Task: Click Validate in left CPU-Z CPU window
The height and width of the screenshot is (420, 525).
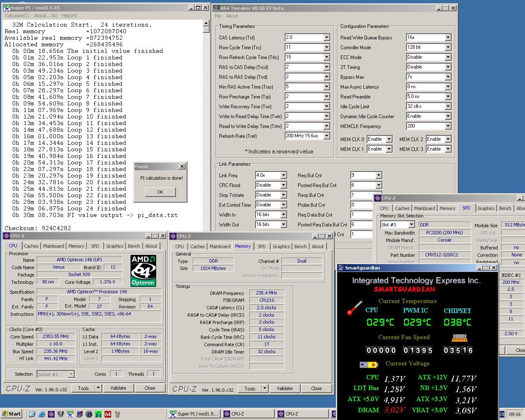Action: pos(118,388)
